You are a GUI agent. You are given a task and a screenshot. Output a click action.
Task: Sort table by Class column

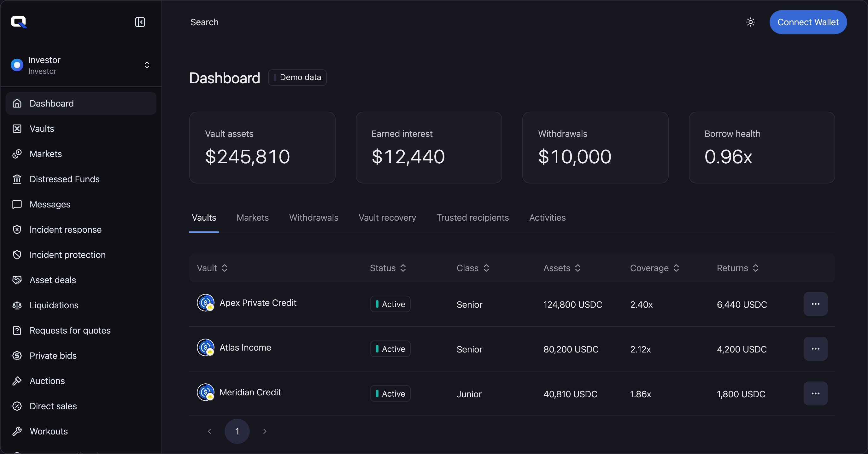pyautogui.click(x=473, y=268)
